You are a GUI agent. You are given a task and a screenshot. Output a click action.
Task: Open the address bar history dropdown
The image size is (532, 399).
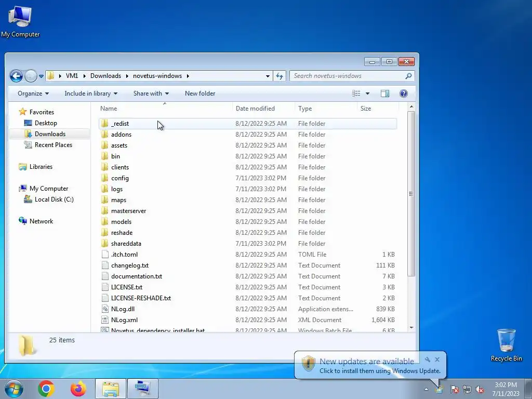click(x=268, y=76)
